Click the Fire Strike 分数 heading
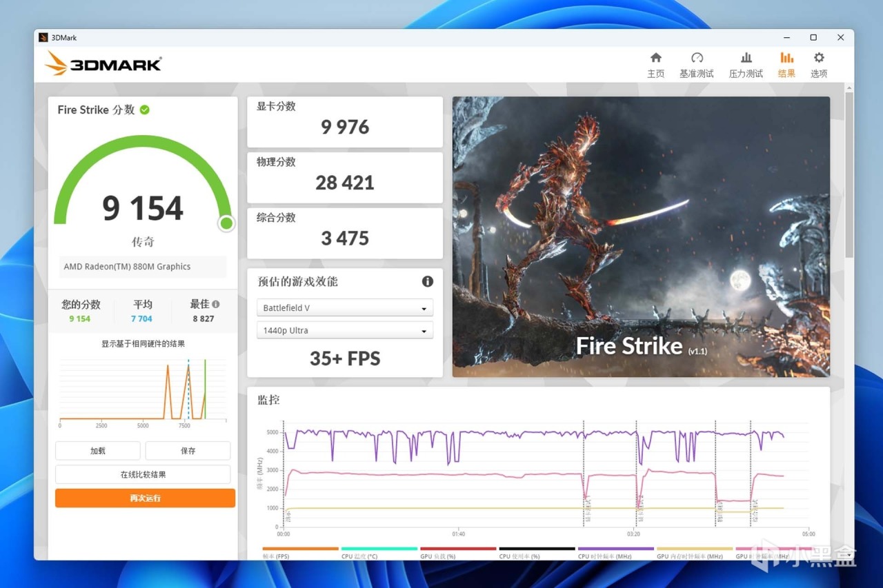This screenshot has height=588, width=883. pos(96,110)
